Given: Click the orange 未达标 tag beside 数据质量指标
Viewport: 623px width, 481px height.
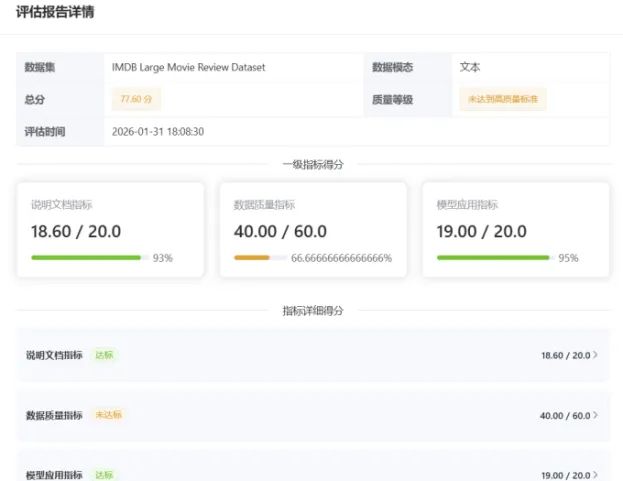Looking at the screenshot, I should point(107,415).
